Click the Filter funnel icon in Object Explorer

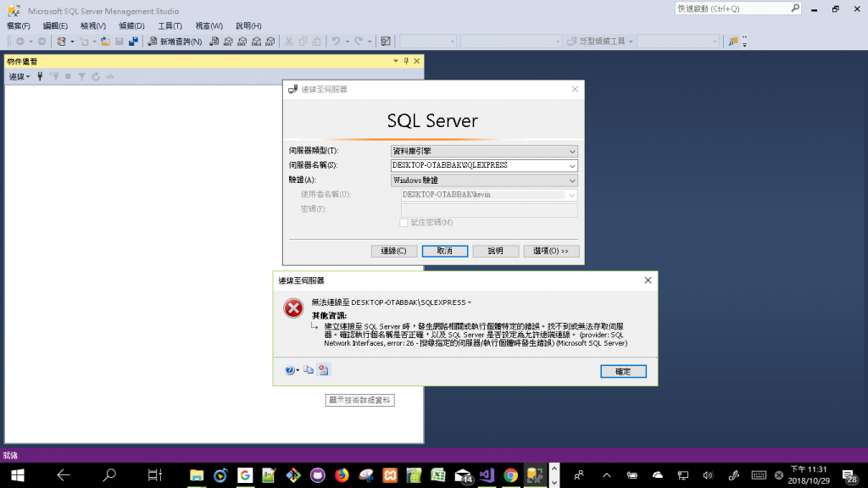pyautogui.click(x=81, y=77)
